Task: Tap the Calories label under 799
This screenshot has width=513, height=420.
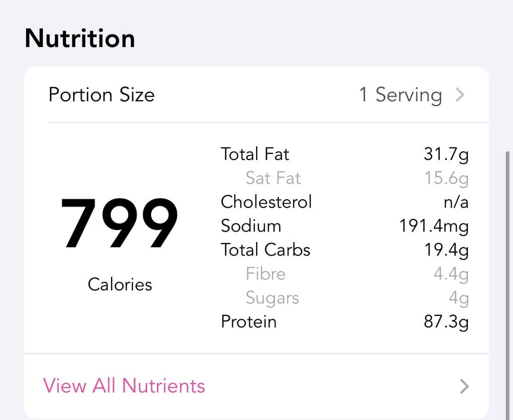Action: [x=120, y=284]
